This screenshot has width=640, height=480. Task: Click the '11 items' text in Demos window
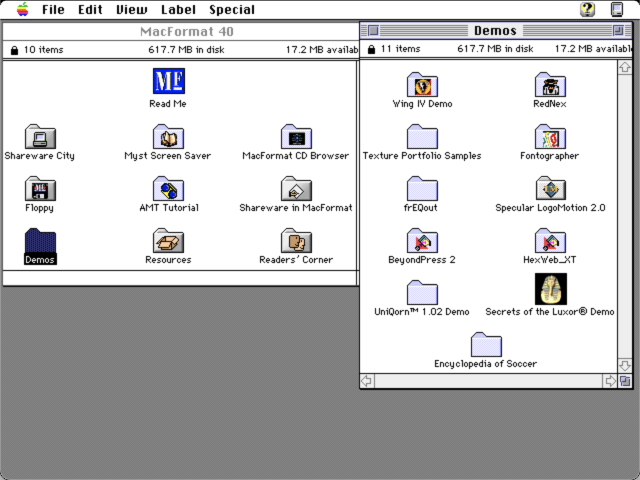[x=400, y=49]
